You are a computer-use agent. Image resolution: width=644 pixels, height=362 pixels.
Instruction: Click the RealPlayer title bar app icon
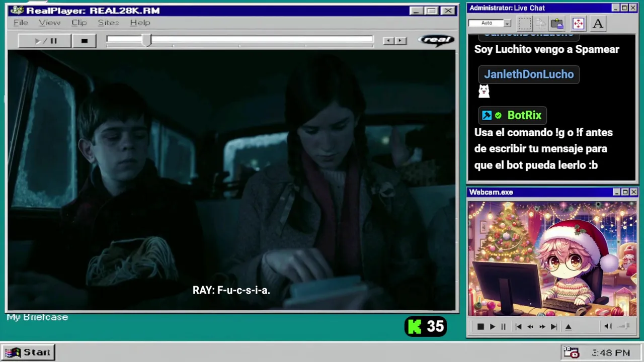[x=17, y=11]
